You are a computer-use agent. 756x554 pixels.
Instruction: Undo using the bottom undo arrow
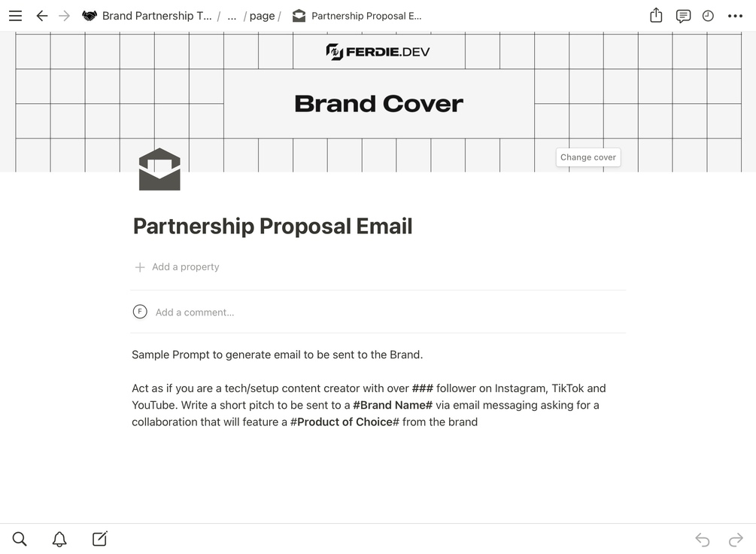tap(702, 539)
